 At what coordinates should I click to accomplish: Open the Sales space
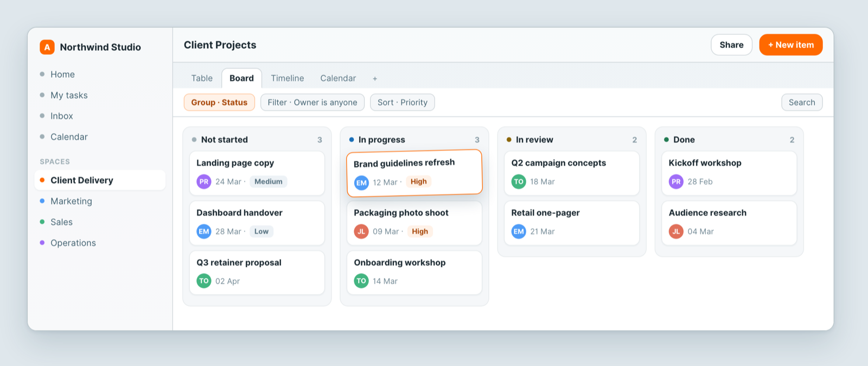click(100, 222)
